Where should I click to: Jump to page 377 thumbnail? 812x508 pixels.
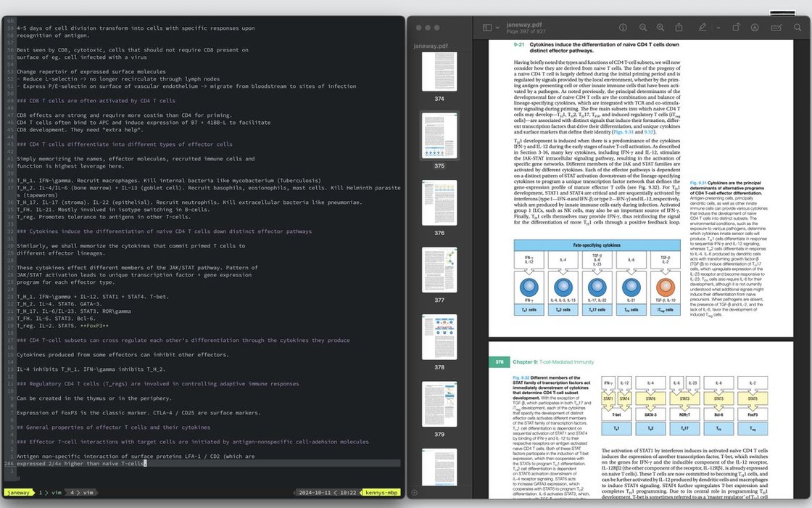coord(439,270)
